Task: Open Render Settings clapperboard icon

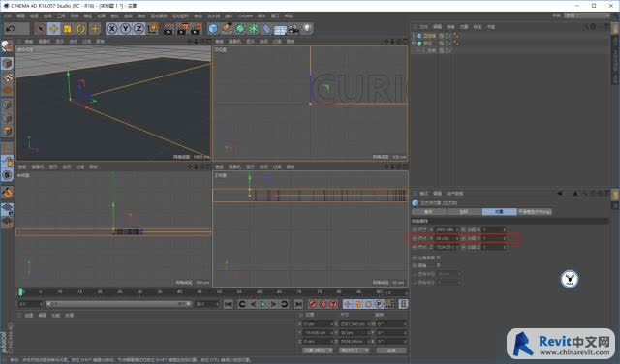Action: 196,28
